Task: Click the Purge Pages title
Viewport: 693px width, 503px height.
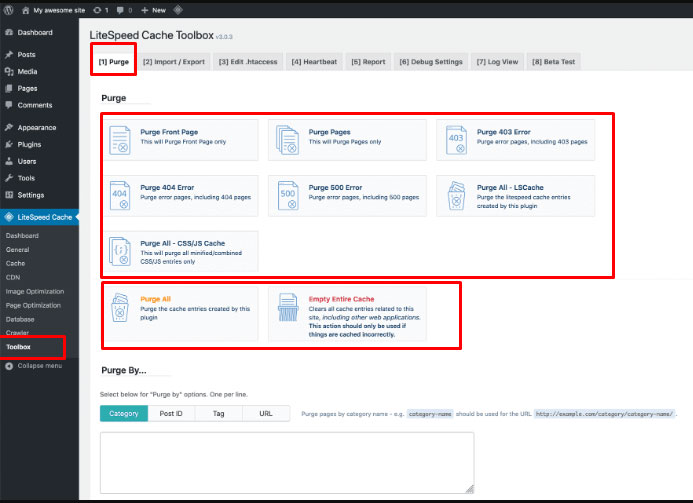Action: click(x=329, y=132)
